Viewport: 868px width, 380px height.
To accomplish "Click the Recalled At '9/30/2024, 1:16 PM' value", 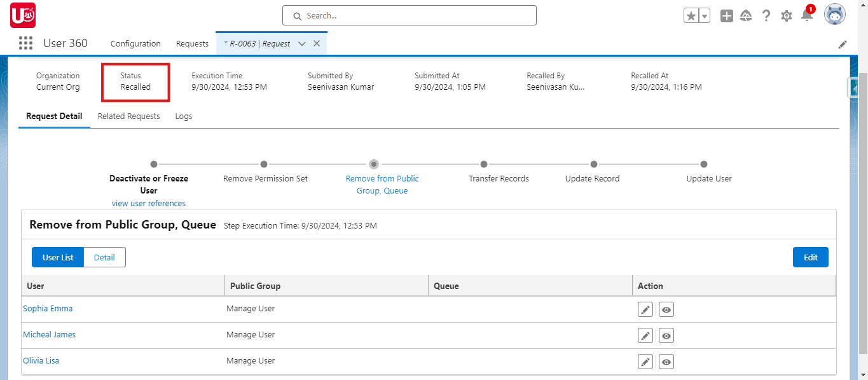I will coord(666,87).
